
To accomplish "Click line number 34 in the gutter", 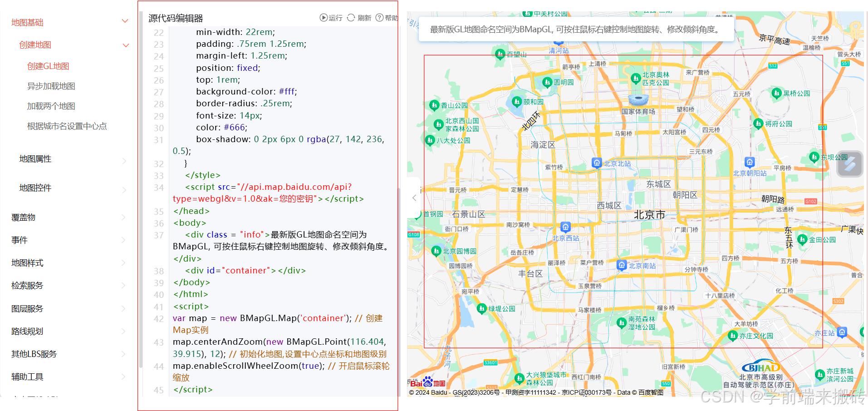I will pyautogui.click(x=158, y=188).
